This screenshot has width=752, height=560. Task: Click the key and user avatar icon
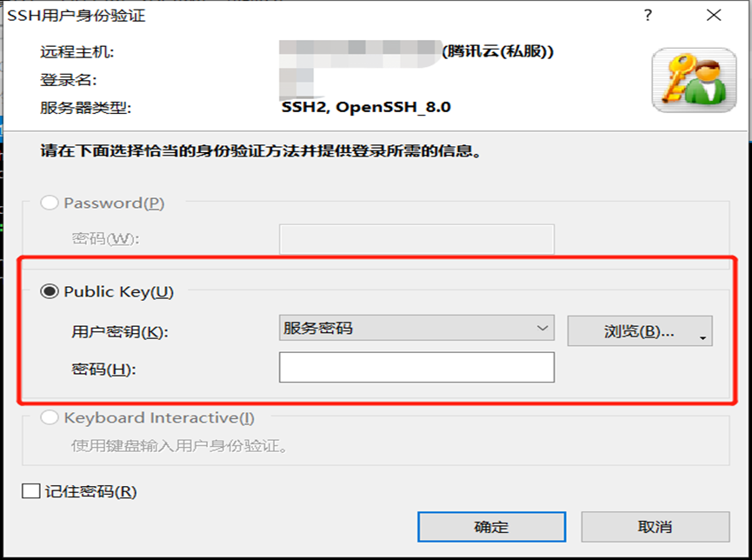point(694,80)
